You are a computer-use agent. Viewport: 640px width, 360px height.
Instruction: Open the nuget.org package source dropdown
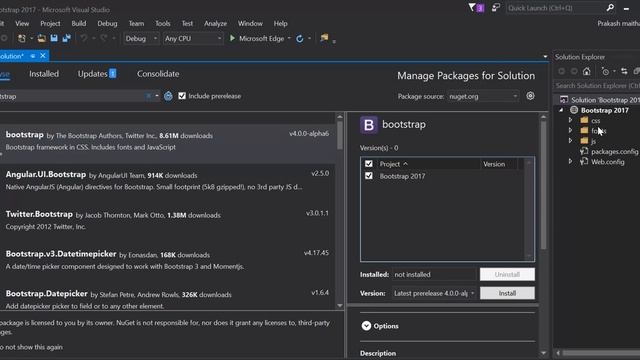click(x=483, y=96)
